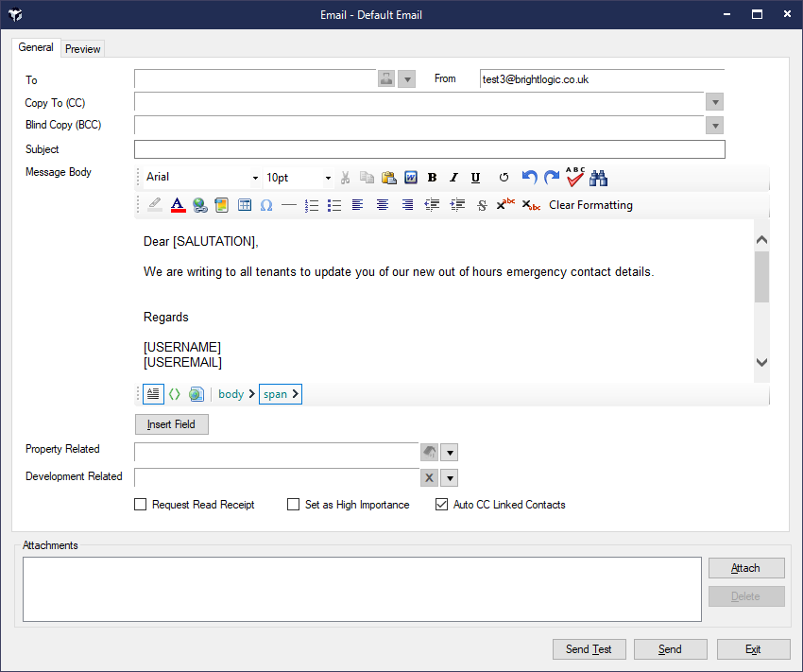Click the Redo arrow icon
The height and width of the screenshot is (672, 803).
[x=552, y=178]
